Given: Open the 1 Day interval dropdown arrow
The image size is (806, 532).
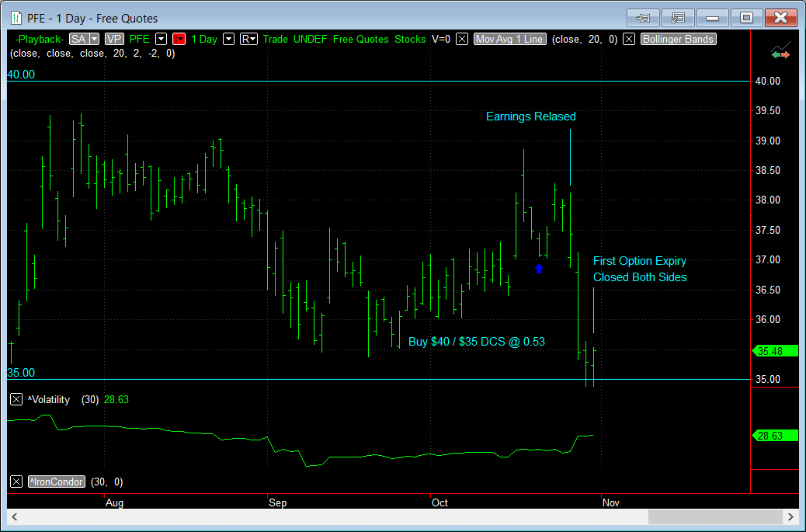Looking at the screenshot, I should [x=229, y=39].
